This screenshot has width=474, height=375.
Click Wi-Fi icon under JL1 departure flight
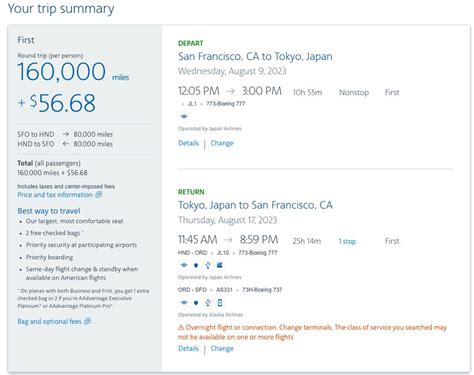184,116
